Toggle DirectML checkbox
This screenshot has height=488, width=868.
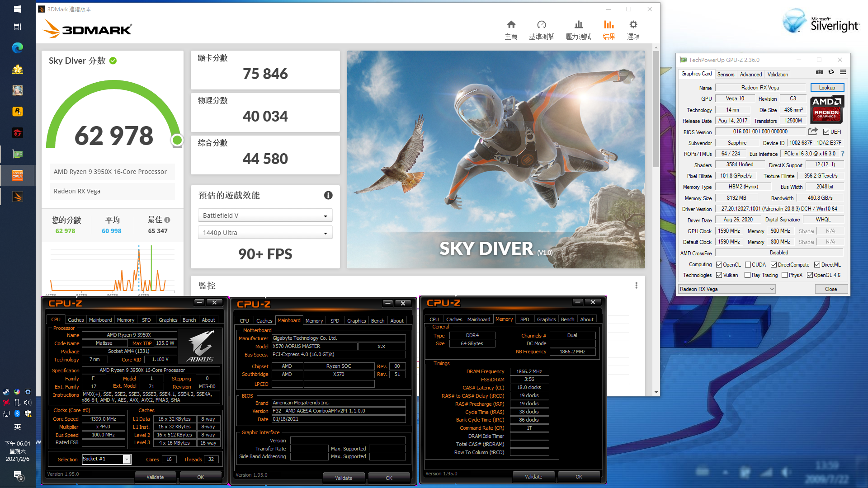[817, 265]
